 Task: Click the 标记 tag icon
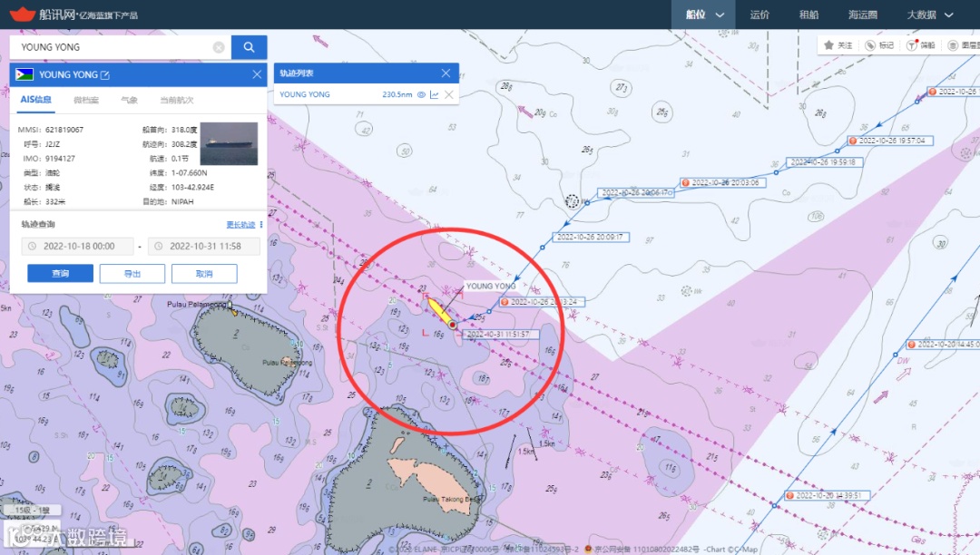(870, 45)
